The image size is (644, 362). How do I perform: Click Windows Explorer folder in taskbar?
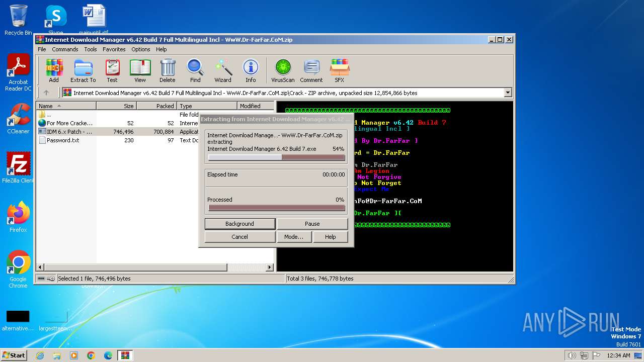point(57,355)
